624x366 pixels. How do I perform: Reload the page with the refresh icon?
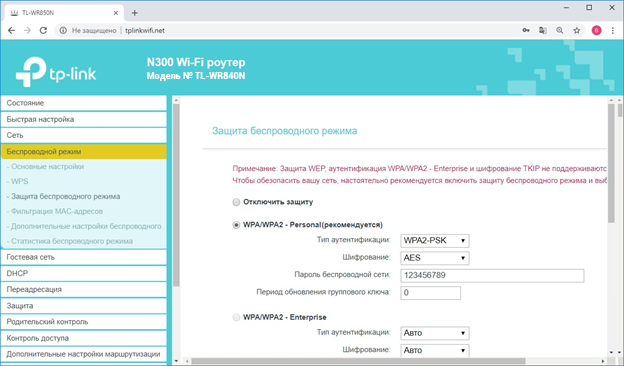pos(43,30)
